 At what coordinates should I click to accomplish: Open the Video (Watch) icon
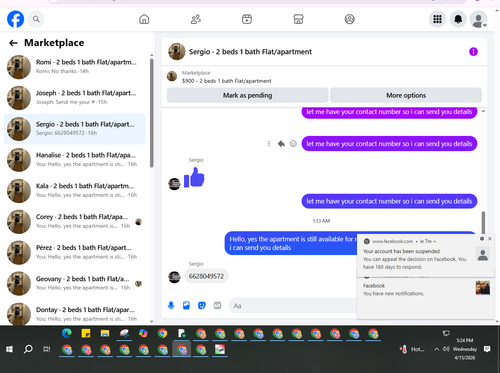tap(247, 19)
